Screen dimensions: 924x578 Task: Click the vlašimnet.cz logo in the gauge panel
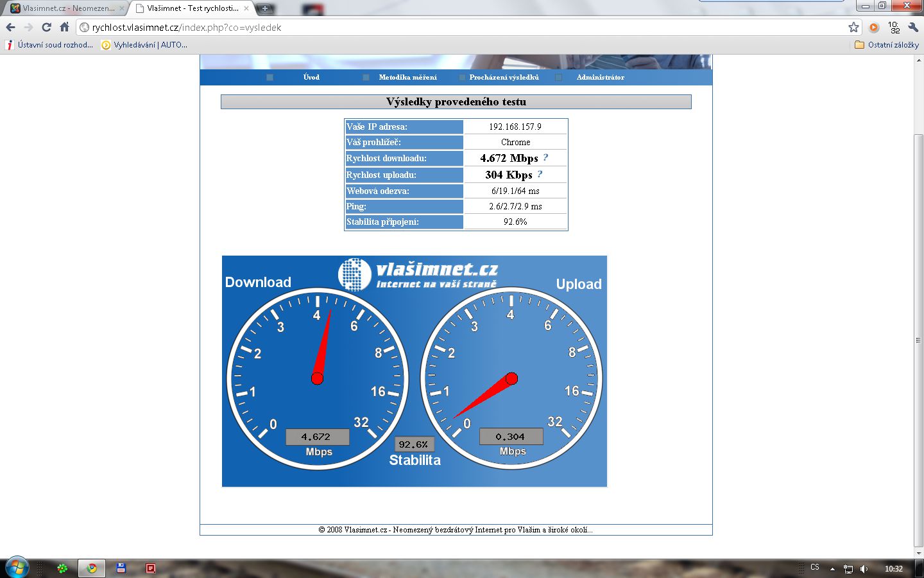(x=418, y=274)
